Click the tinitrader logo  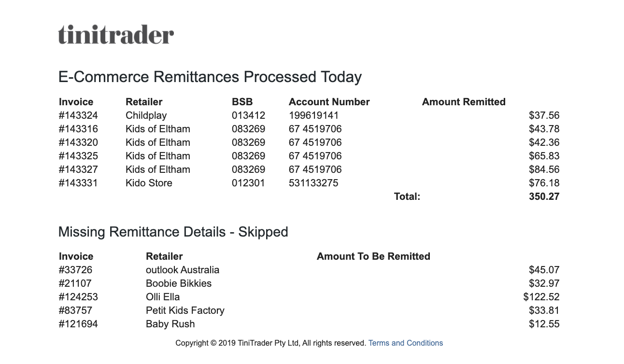point(116,34)
